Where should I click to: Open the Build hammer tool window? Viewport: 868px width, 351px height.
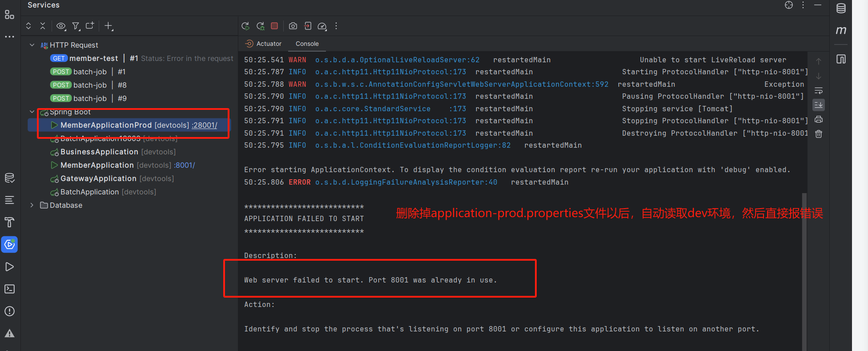point(9,222)
